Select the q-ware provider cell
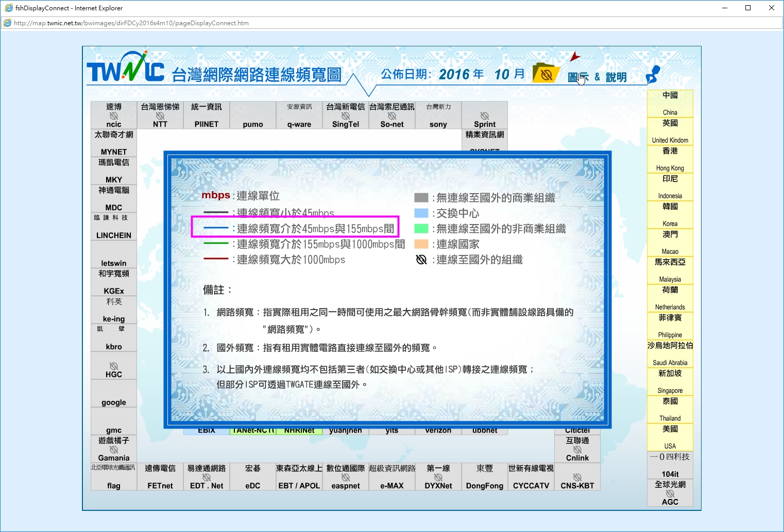 click(299, 115)
